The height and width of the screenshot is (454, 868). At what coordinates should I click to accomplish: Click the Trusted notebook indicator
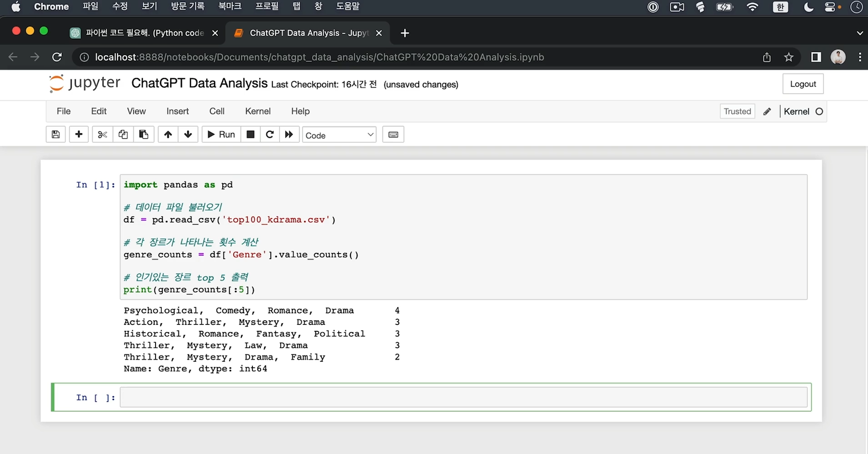(x=738, y=111)
